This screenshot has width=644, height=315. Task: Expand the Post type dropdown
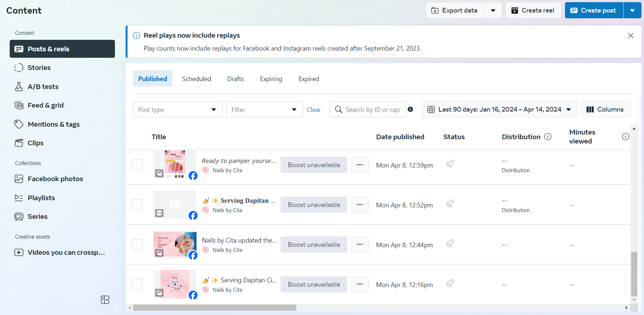point(177,109)
